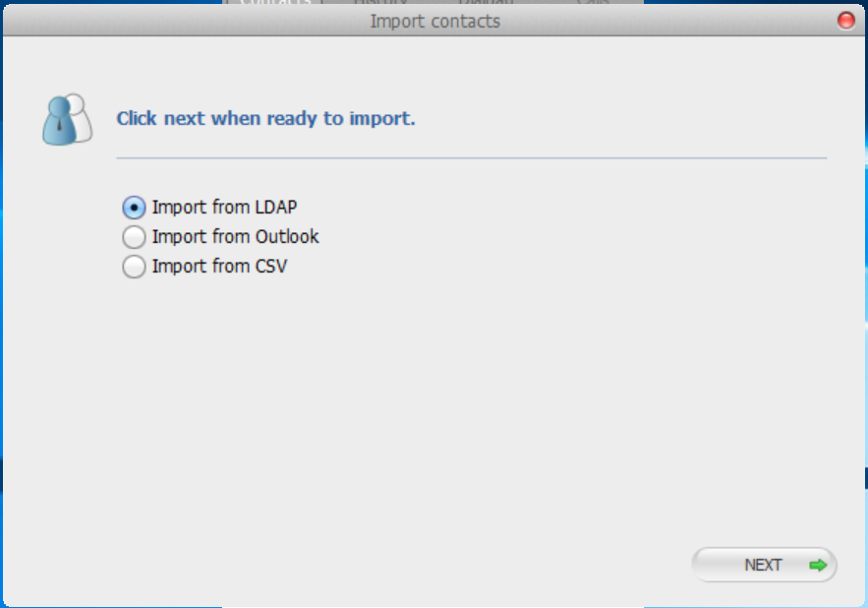Click the Import from Outlook label text
868x608 pixels.
pyautogui.click(x=235, y=236)
